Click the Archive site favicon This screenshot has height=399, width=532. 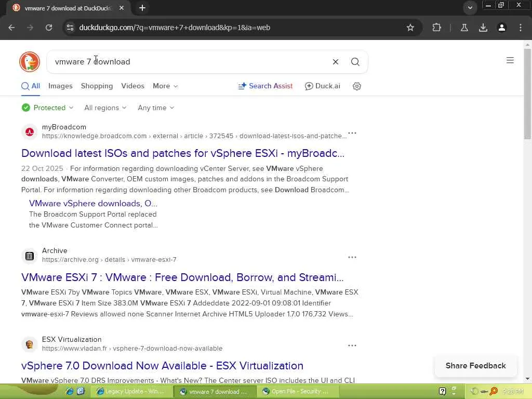(30, 256)
